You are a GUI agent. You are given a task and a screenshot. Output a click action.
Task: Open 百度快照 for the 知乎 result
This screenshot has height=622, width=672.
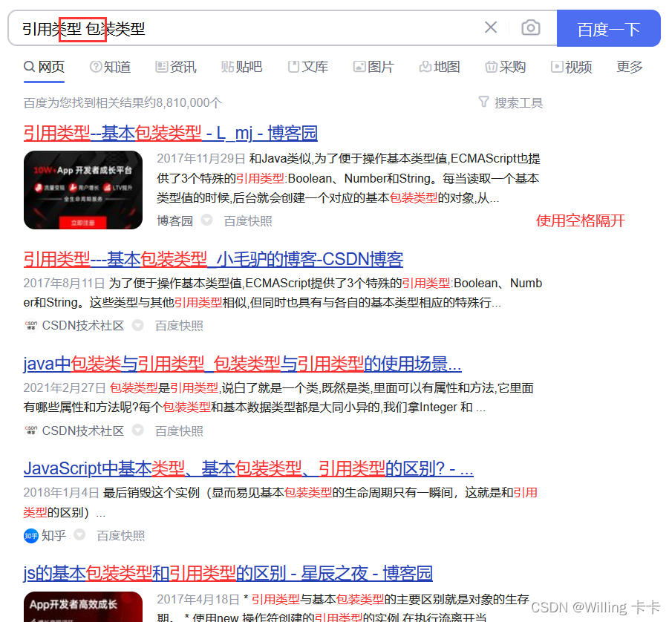[121, 536]
